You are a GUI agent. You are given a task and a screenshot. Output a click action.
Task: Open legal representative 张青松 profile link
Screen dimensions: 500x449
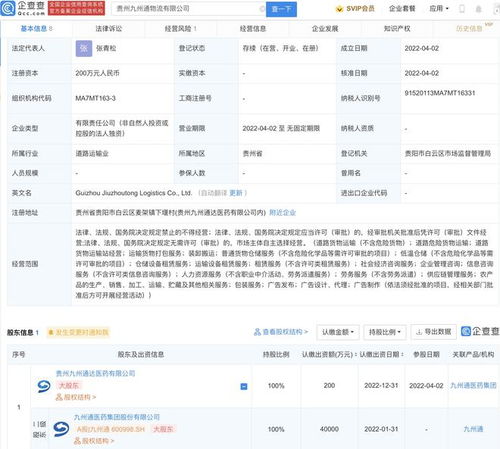(x=106, y=48)
